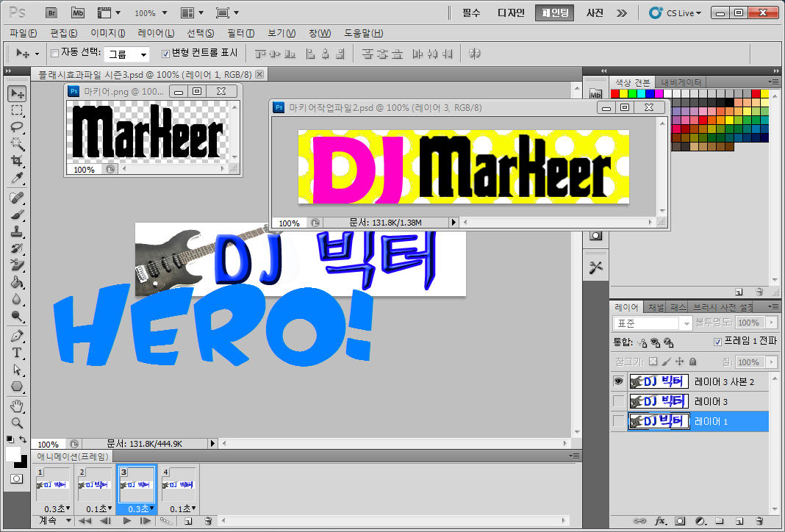This screenshot has width=785, height=532.
Task: Select the Rectangular Marquee tool
Action: [17, 111]
